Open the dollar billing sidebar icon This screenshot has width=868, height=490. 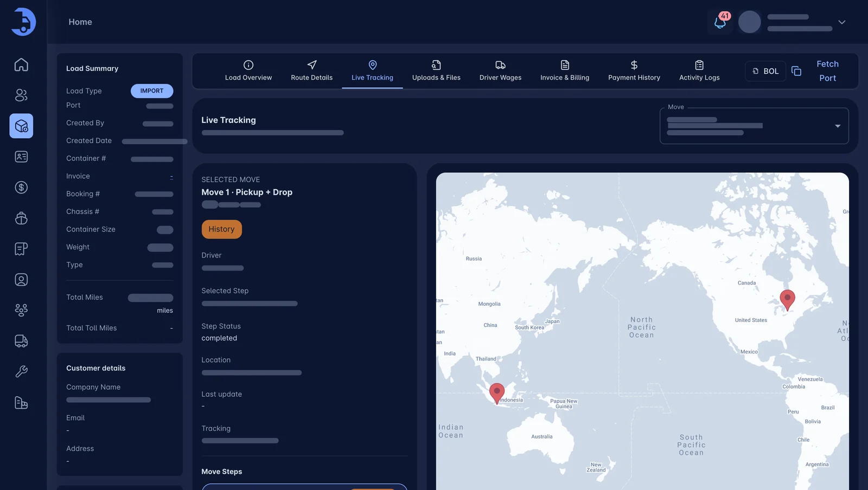tap(21, 188)
